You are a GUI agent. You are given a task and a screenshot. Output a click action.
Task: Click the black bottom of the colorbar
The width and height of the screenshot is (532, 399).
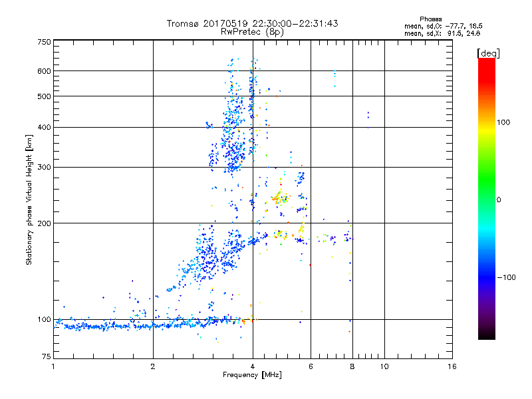tap(487, 334)
